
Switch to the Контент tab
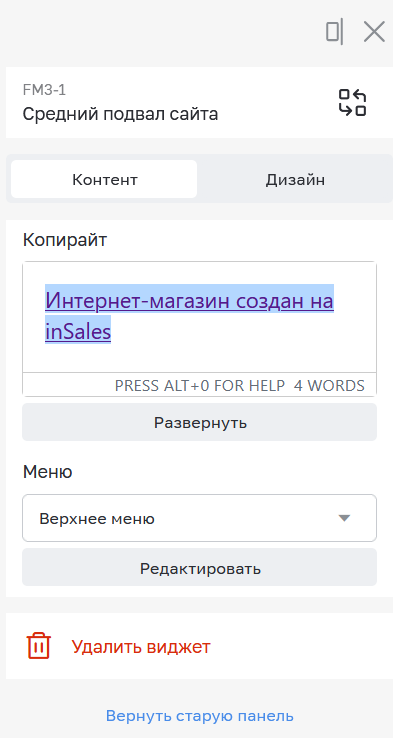tap(104, 179)
